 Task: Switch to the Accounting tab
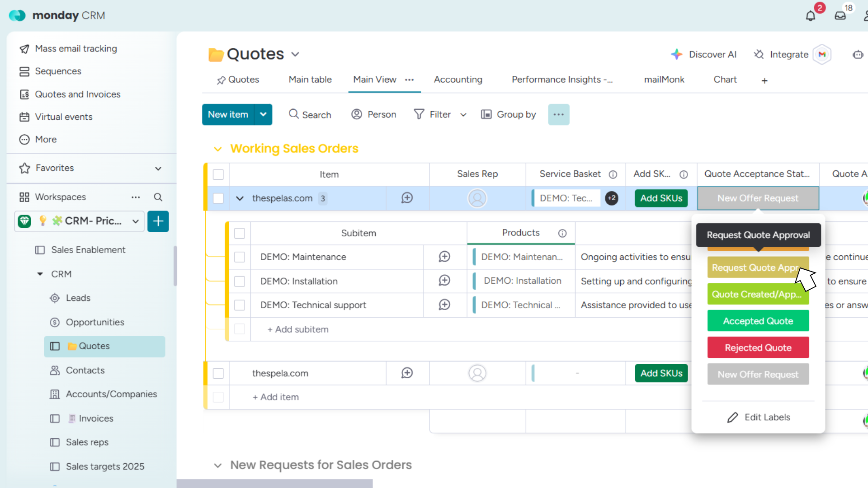458,80
